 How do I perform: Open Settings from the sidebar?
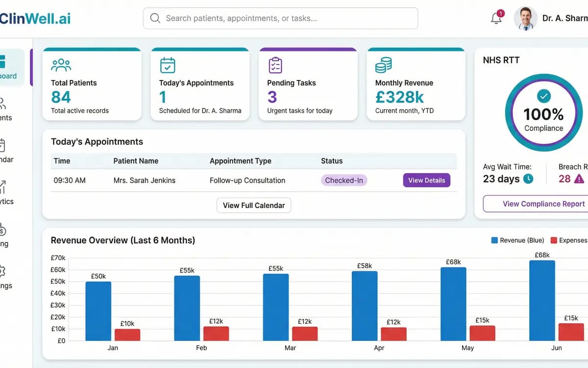(5, 277)
